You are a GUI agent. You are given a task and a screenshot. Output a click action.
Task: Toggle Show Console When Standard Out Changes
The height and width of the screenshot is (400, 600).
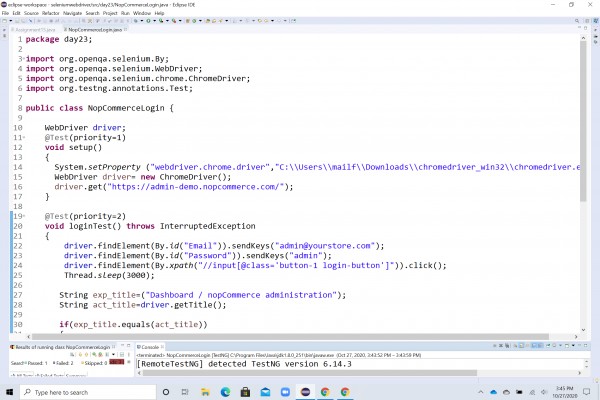pos(534,346)
